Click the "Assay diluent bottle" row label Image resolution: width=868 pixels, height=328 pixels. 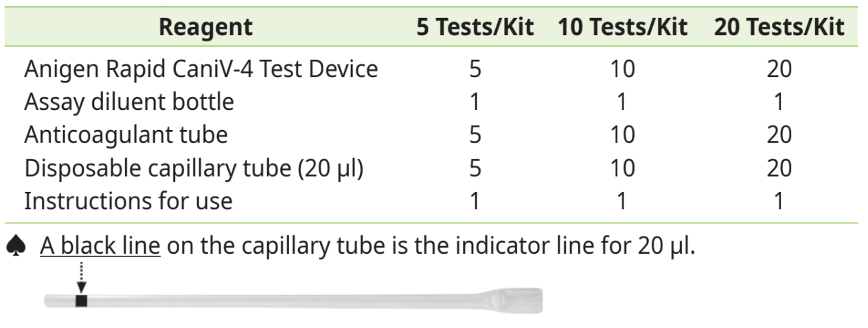[x=129, y=102]
